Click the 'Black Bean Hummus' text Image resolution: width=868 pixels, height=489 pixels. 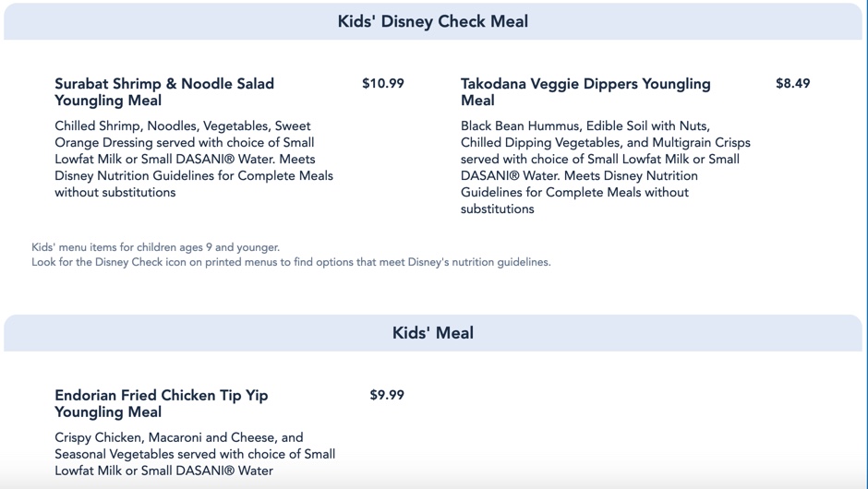click(519, 126)
